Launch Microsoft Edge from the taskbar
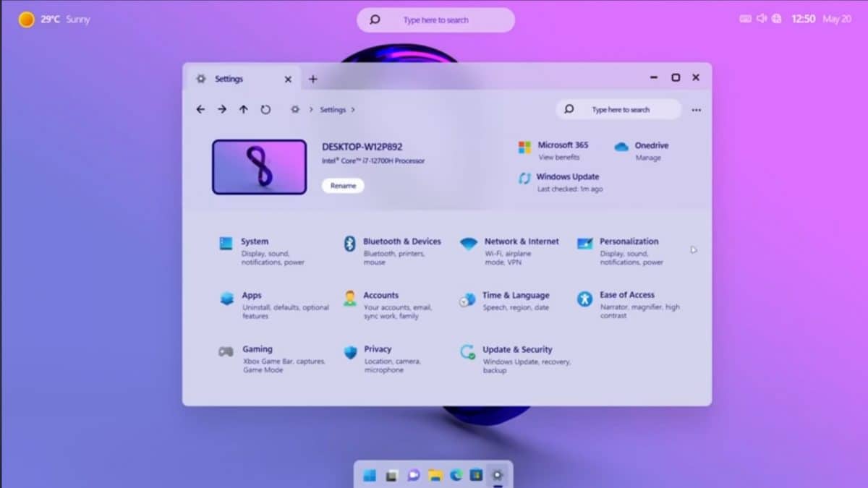The width and height of the screenshot is (868, 488). pyautogui.click(x=455, y=475)
